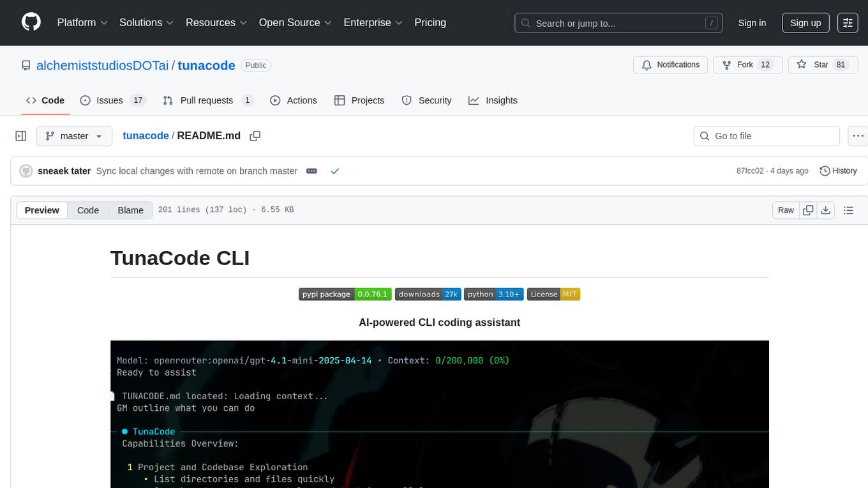Download the raw README file

point(825,210)
